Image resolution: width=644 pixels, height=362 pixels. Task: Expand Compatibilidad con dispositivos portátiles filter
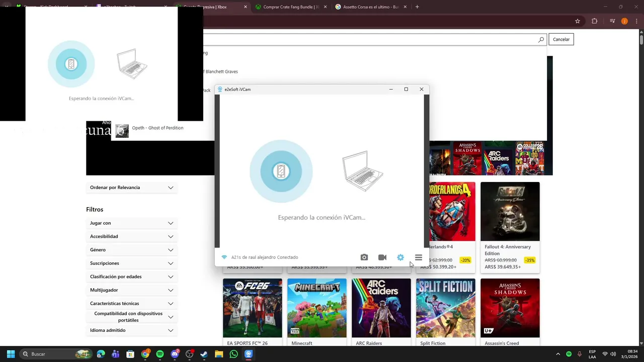[x=131, y=317]
